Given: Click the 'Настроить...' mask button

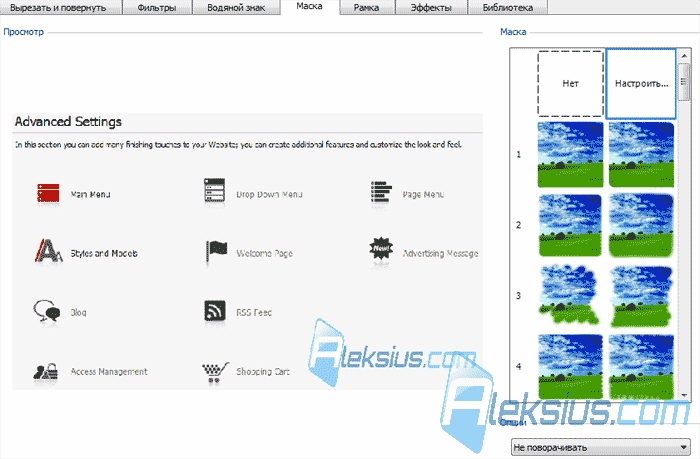Looking at the screenshot, I should (x=642, y=83).
